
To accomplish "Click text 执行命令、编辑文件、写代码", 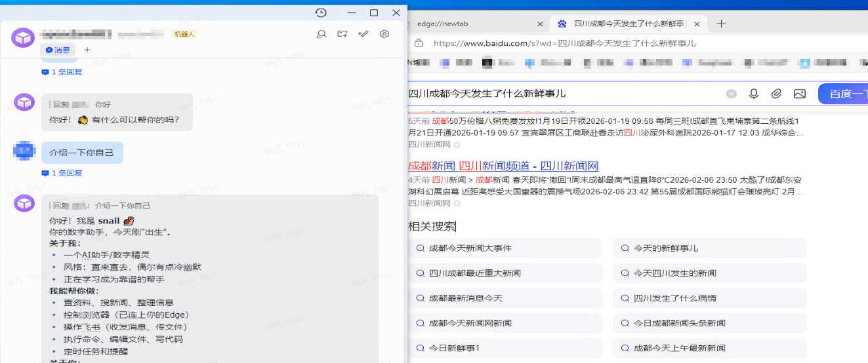I will (x=123, y=339).
